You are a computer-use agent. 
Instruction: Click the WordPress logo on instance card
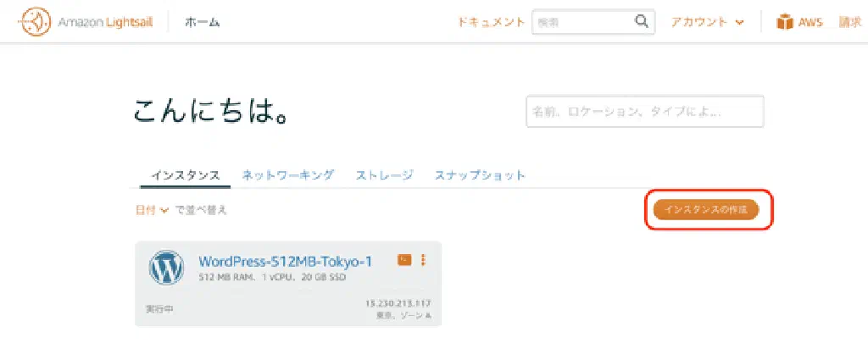point(166,268)
